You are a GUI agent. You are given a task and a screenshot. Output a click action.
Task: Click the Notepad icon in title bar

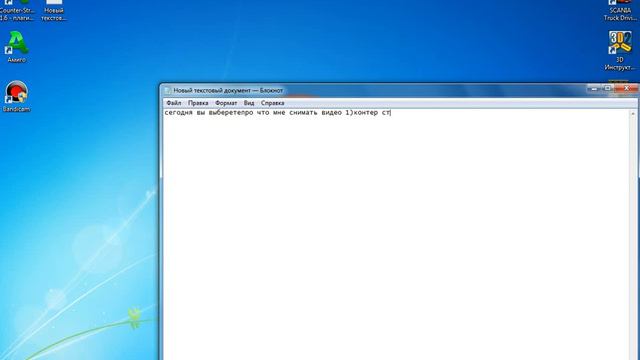[x=168, y=91]
